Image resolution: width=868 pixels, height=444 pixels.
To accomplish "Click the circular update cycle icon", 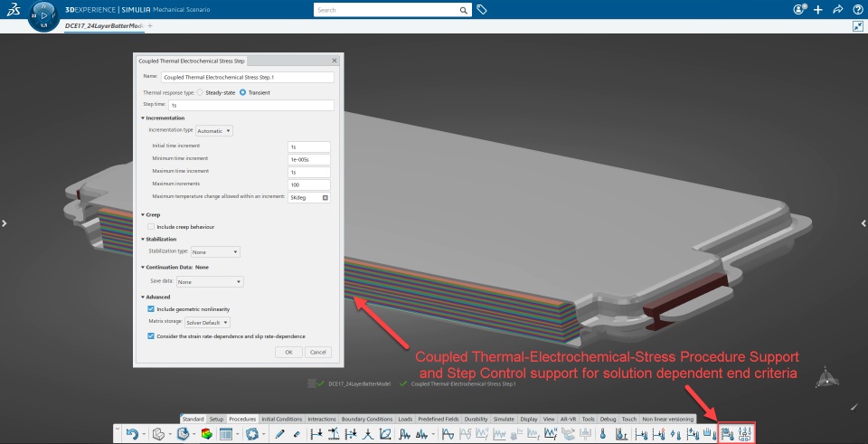I will [252, 434].
